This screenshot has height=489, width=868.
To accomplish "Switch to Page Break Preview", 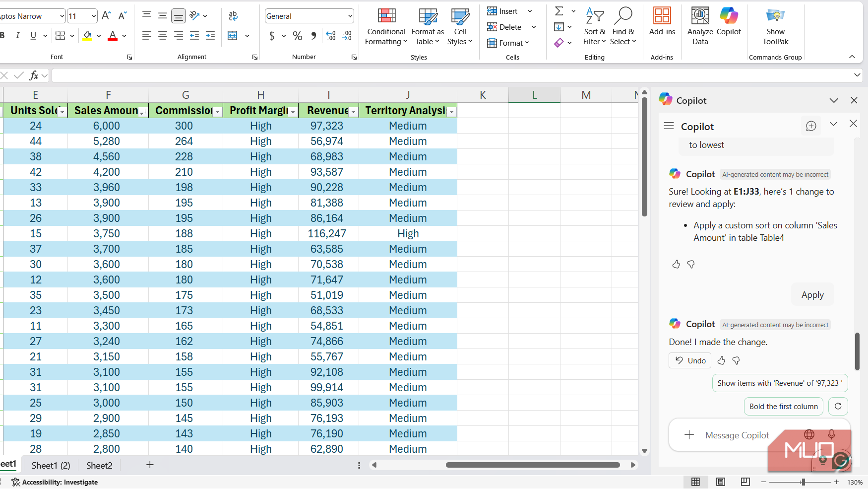I will tap(745, 482).
